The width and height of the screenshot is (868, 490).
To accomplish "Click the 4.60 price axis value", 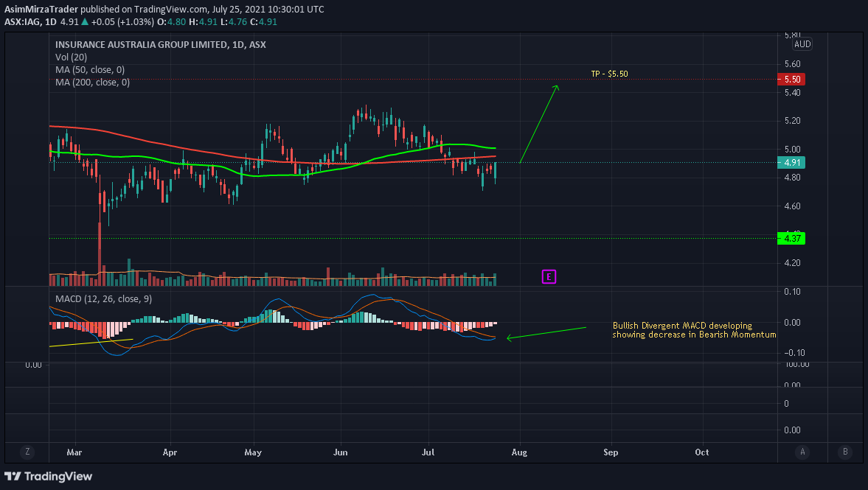I will [792, 206].
